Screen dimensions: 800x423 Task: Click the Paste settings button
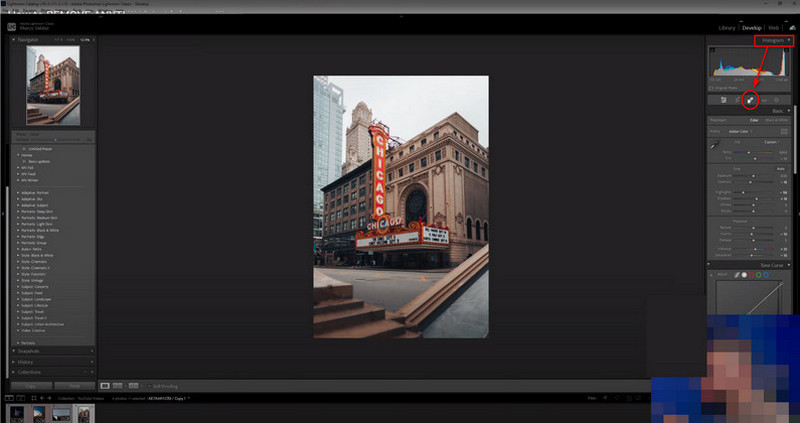74,386
